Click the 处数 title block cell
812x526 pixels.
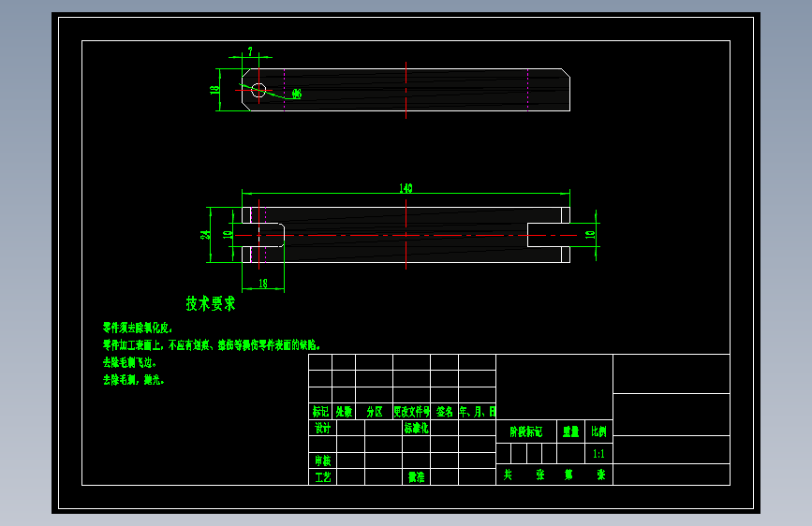pyautogui.click(x=344, y=412)
